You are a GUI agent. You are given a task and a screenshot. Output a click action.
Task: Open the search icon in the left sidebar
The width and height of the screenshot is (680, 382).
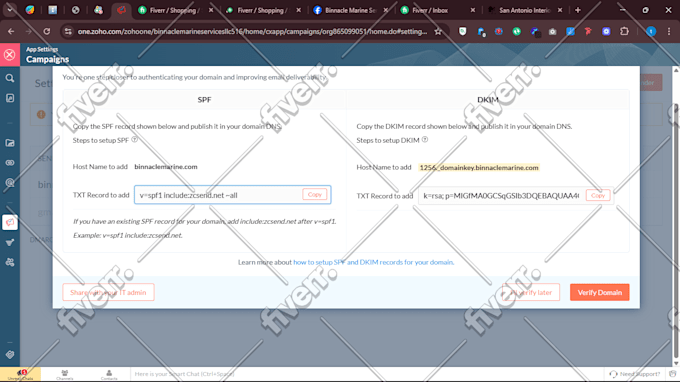tap(10, 78)
